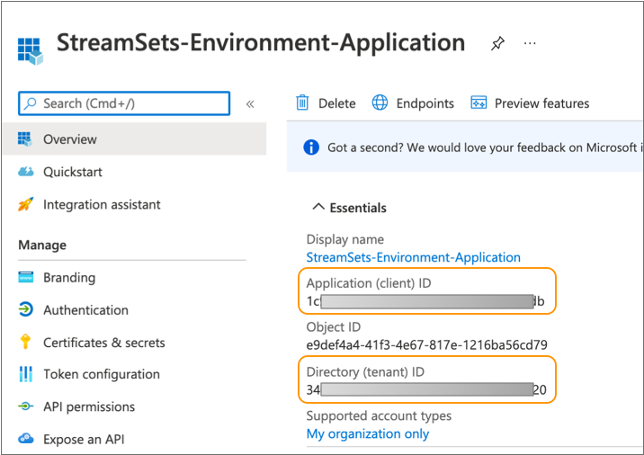Screen dimensions: 644x455
Task: Click the redacted Application client ID value
Action: point(426,301)
